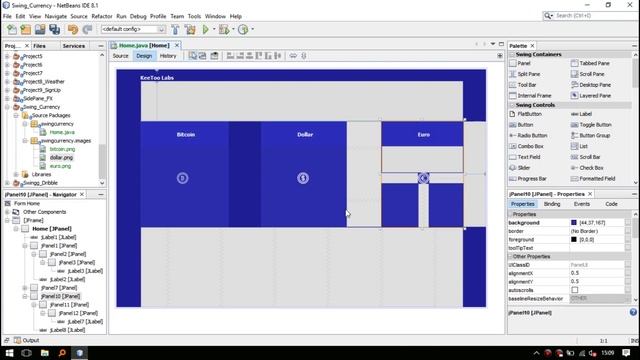Screen dimensions: 640x360
Task: Switch to the Services tab
Action: point(73,46)
